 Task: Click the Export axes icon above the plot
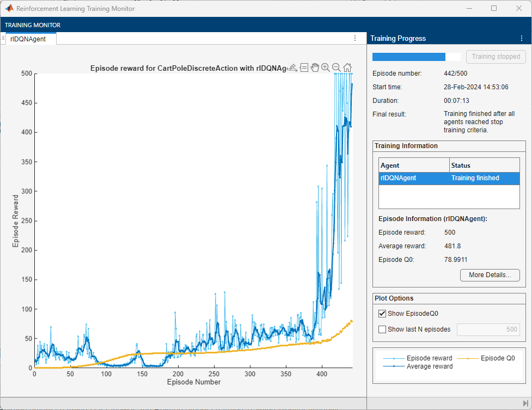[x=293, y=68]
